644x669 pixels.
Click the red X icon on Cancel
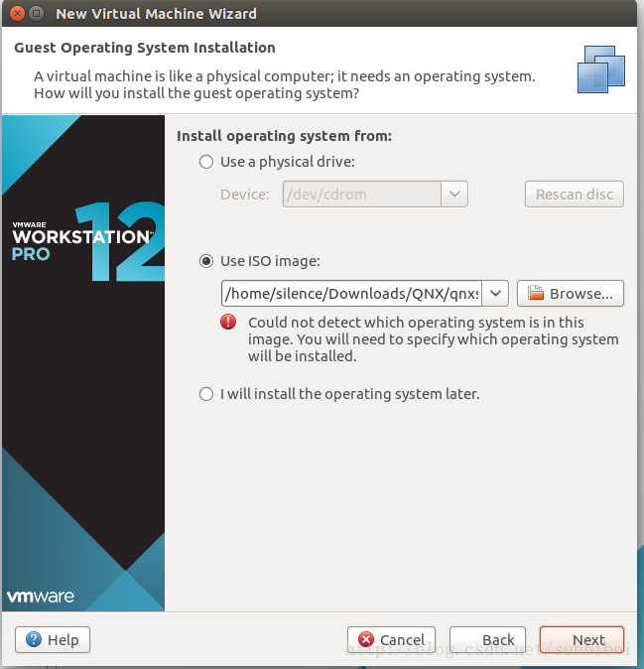(366, 639)
